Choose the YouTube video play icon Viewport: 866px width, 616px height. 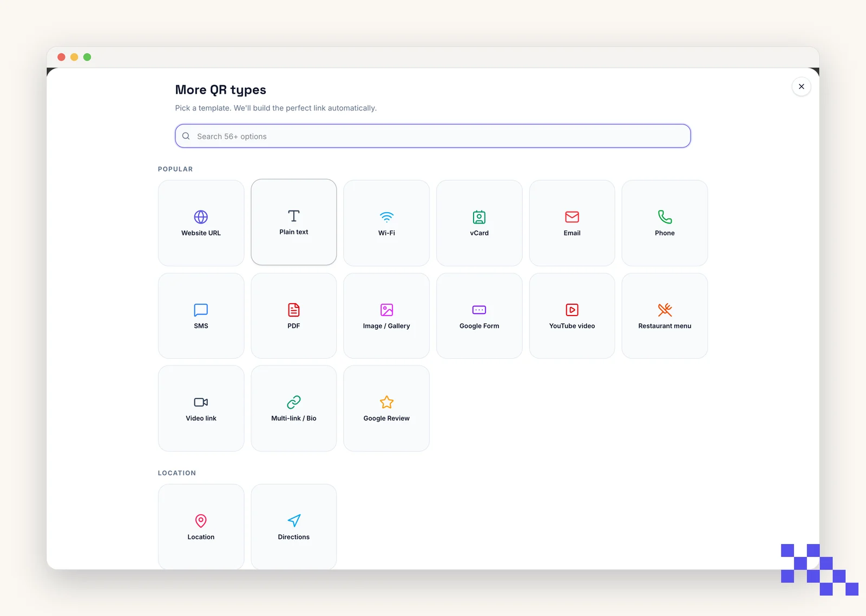point(572,310)
